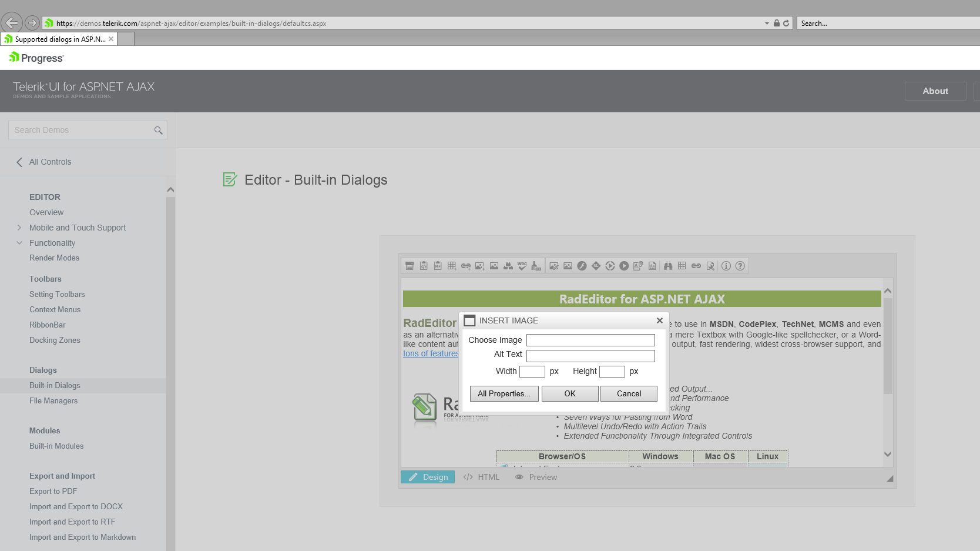The image size is (980, 551).
Task: Click the Search Demos input field
Action: pyautogui.click(x=88, y=130)
